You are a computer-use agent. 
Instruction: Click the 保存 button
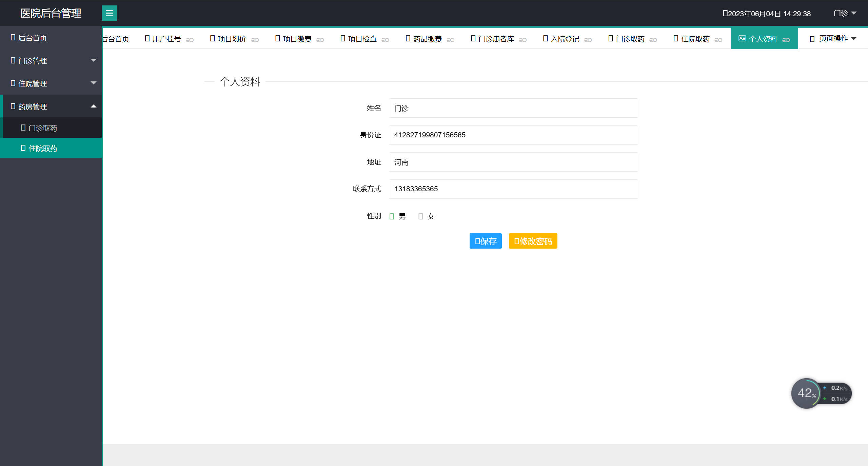486,241
